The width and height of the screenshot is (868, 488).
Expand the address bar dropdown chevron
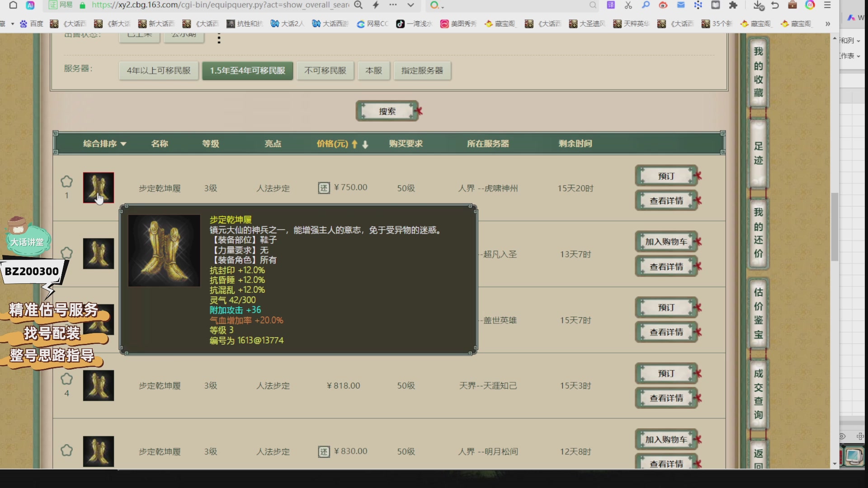(x=410, y=5)
